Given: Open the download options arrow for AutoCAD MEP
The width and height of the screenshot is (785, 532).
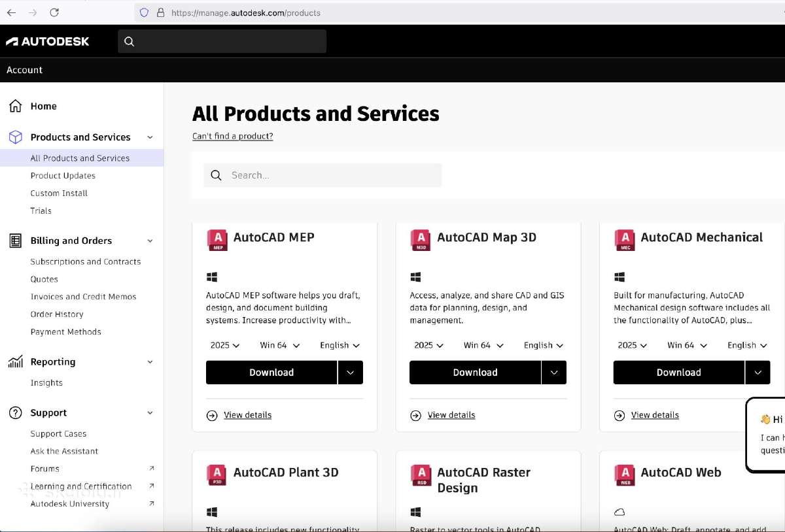Looking at the screenshot, I should click(351, 373).
